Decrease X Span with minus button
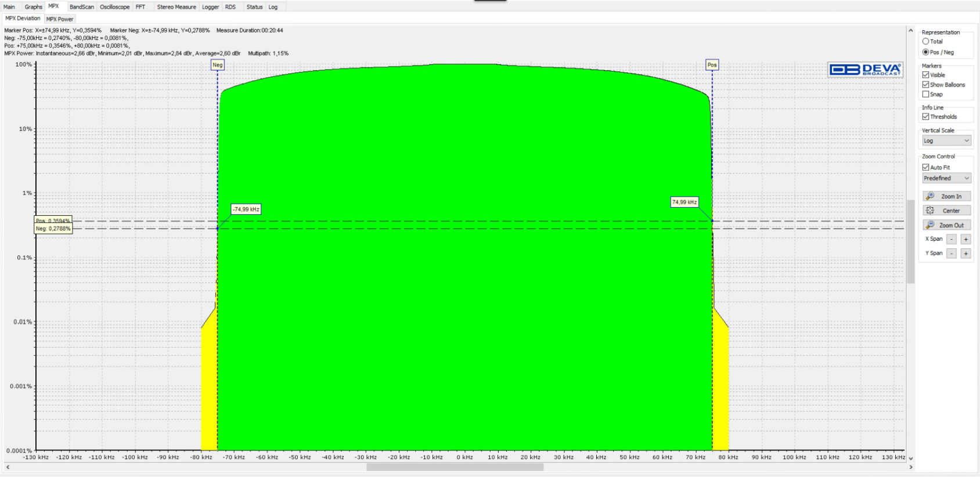Image resolution: width=980 pixels, height=477 pixels. tap(952, 239)
